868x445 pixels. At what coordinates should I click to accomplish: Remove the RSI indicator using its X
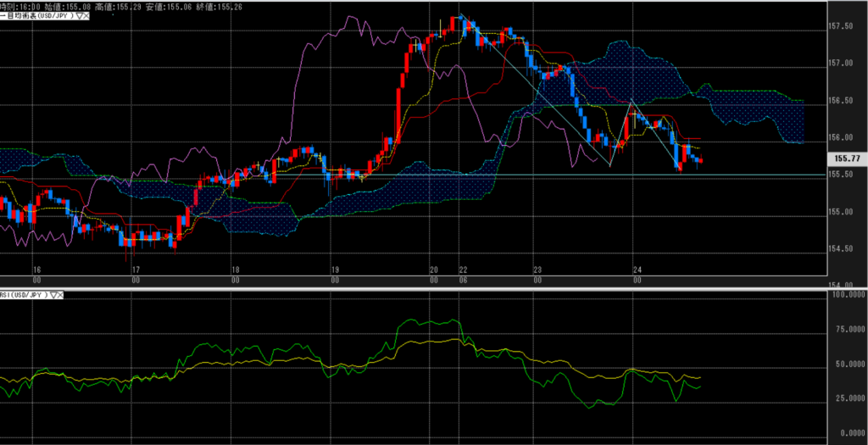[x=62, y=295]
